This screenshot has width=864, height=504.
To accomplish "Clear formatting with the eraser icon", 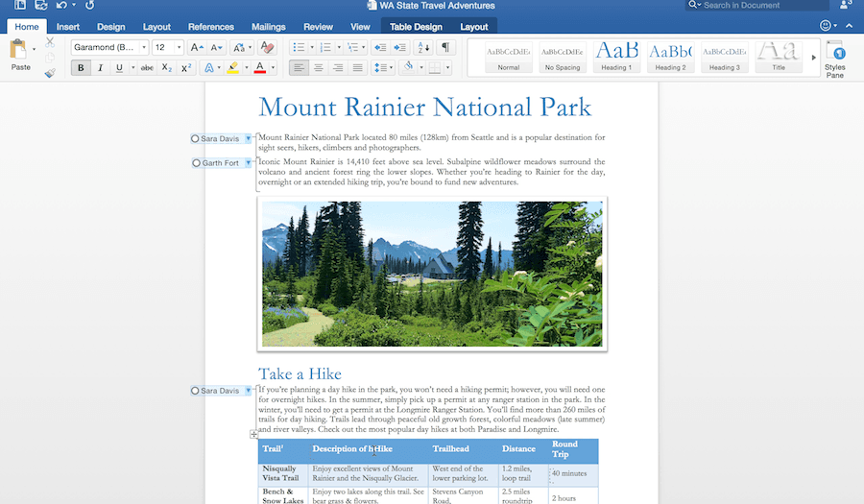I will [x=267, y=47].
